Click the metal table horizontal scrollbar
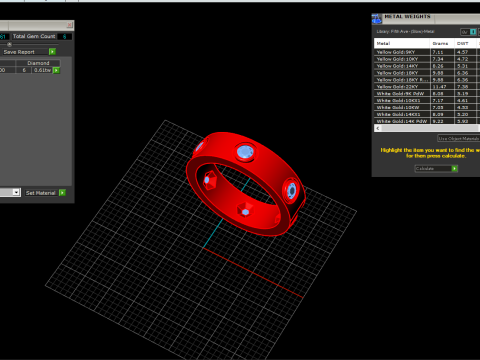 [x=430, y=128]
